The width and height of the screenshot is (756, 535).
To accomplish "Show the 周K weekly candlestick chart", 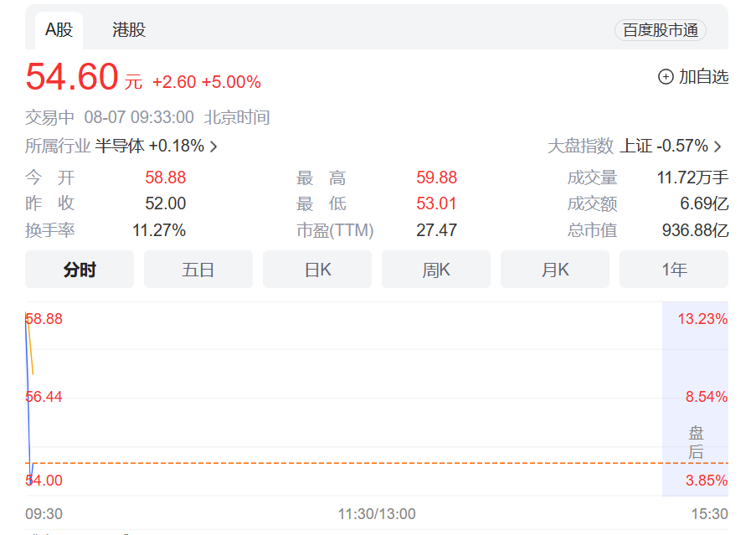I will (436, 270).
